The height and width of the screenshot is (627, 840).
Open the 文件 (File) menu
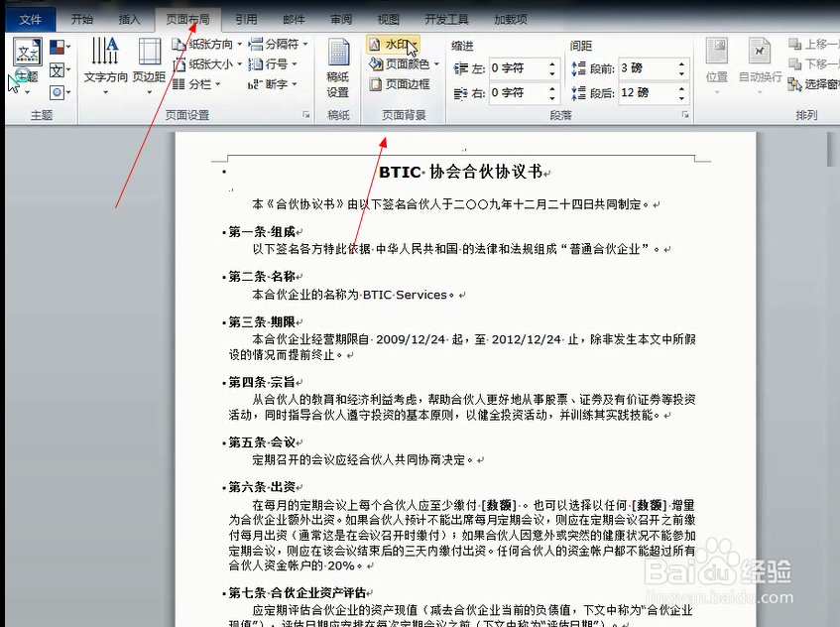pyautogui.click(x=31, y=17)
